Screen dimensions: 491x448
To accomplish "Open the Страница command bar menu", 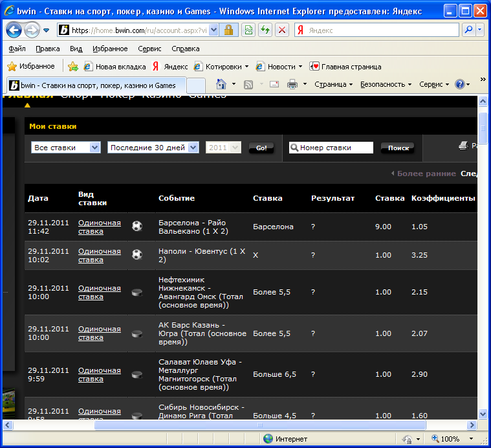I will pyautogui.click(x=334, y=84).
